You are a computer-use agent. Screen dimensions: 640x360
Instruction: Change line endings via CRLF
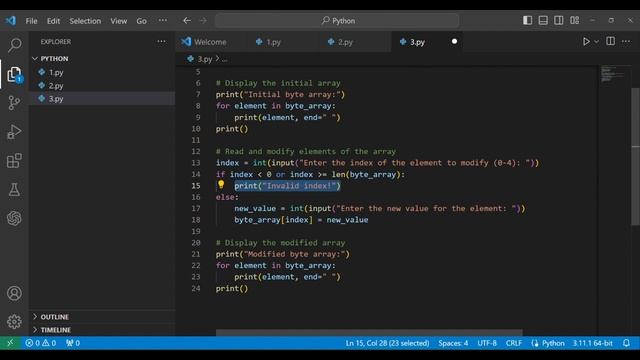click(x=514, y=343)
